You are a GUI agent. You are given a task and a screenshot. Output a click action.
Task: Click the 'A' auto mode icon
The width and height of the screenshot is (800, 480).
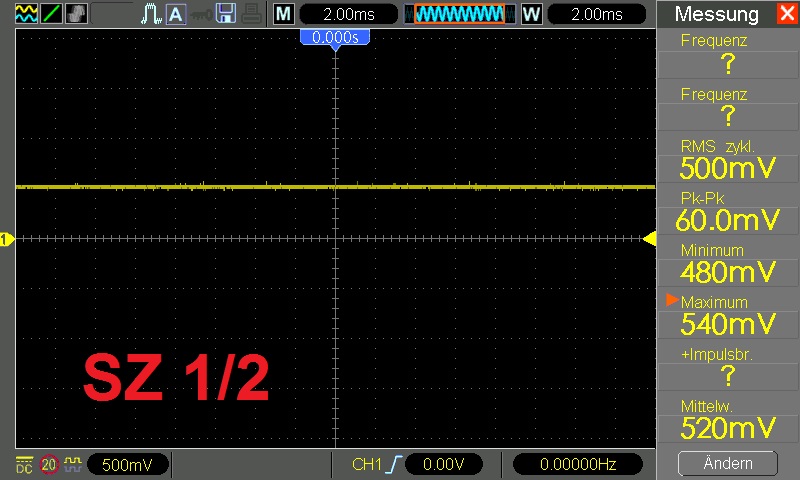(x=176, y=14)
